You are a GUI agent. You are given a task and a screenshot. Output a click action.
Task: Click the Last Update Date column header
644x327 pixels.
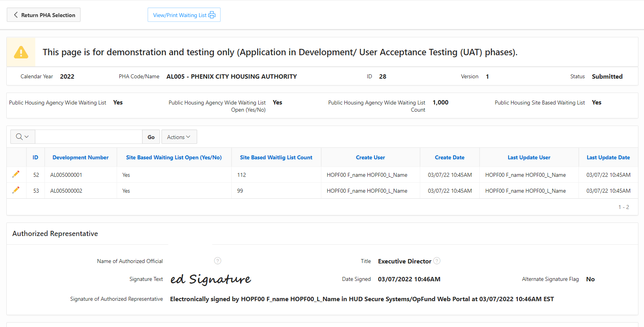[608, 157]
